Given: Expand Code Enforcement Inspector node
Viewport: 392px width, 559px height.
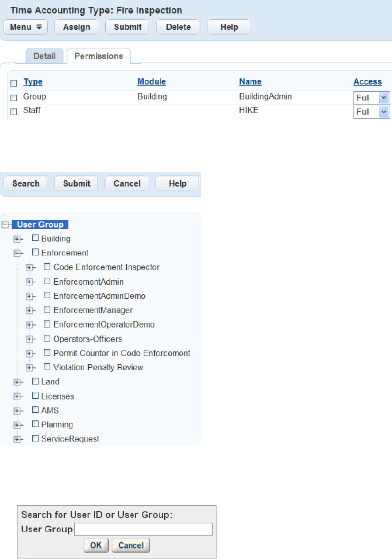Looking at the screenshot, I should (x=29, y=267).
